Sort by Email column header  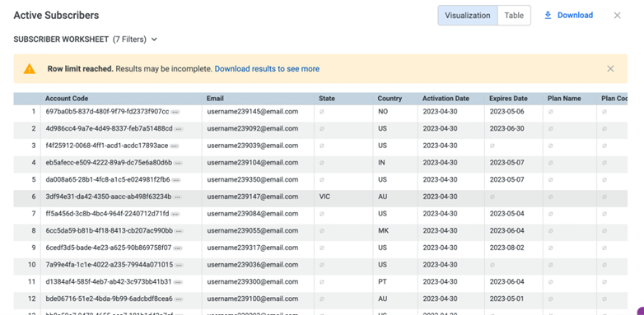point(215,99)
